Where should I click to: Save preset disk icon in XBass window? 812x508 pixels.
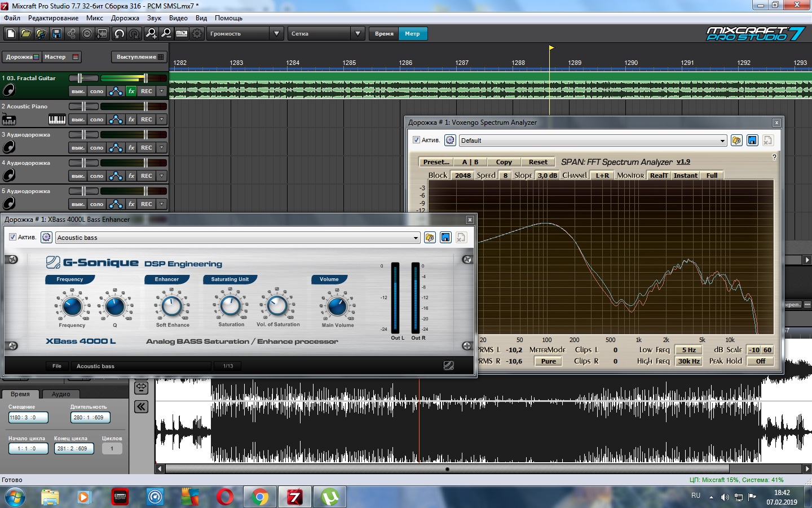click(x=445, y=238)
